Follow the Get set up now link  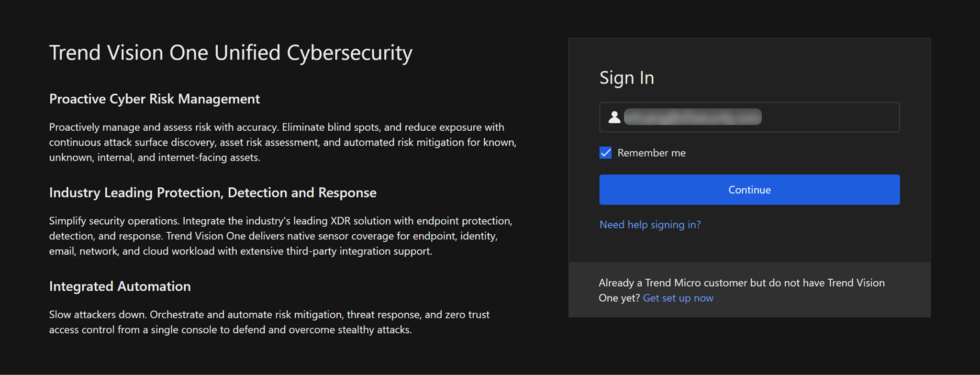[x=678, y=298]
